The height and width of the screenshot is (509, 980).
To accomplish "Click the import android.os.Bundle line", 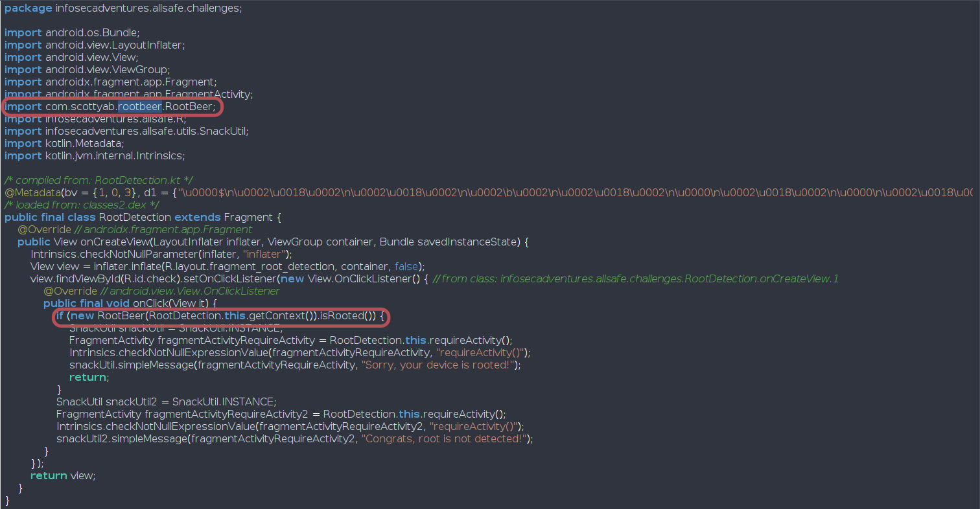I will click(x=72, y=32).
